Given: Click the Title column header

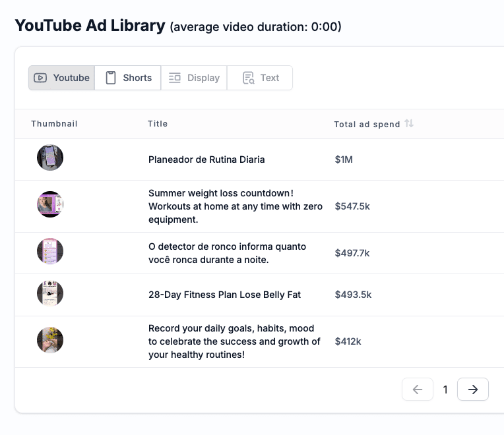Looking at the screenshot, I should coord(158,124).
